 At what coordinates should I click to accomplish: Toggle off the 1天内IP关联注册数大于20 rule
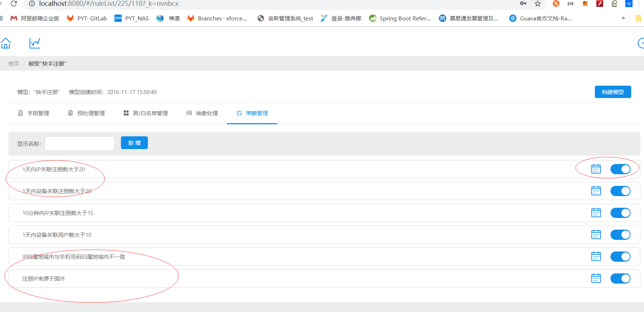[x=620, y=169]
